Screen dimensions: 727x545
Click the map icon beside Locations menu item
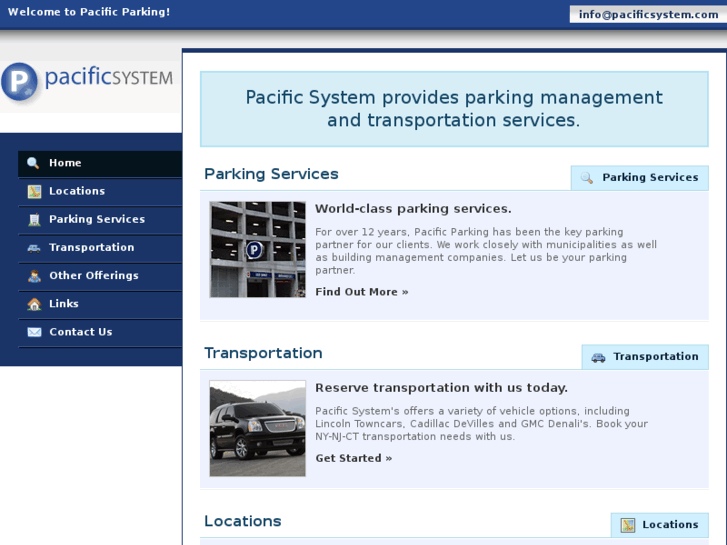34,191
